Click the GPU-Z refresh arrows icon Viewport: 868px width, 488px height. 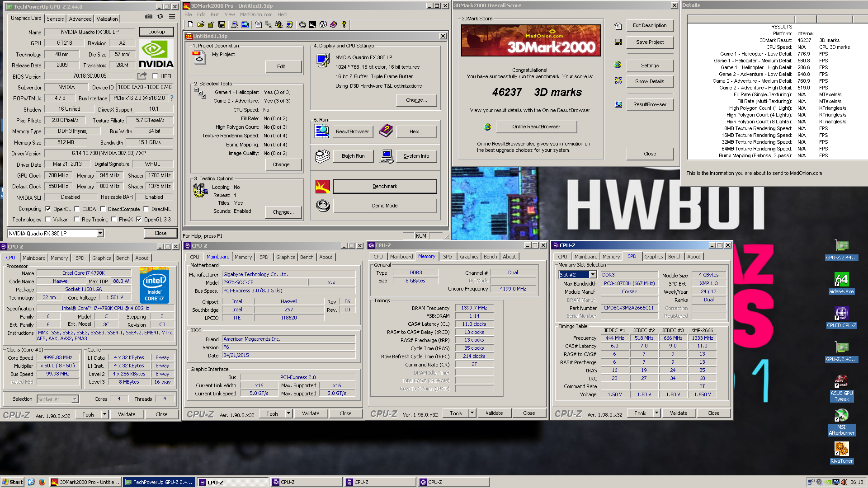(x=160, y=16)
